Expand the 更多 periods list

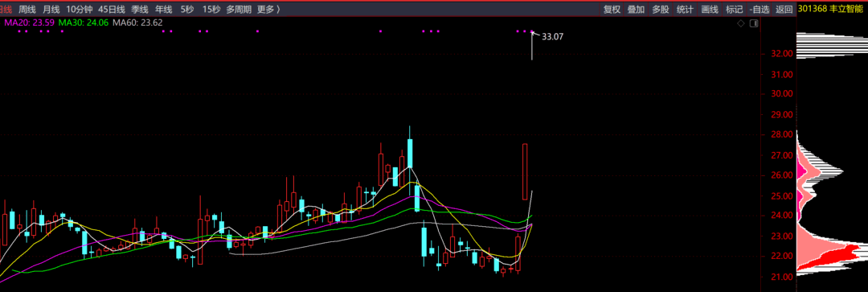click(268, 10)
